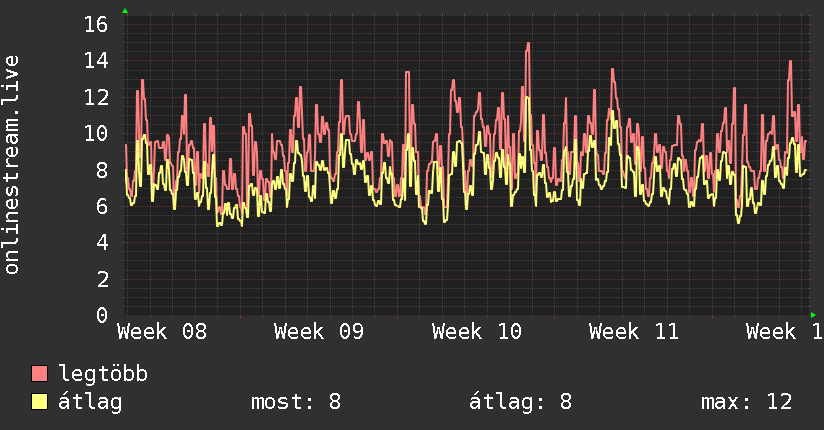Click the 16 y-axis tick label
824x430 pixels.
[96, 24]
